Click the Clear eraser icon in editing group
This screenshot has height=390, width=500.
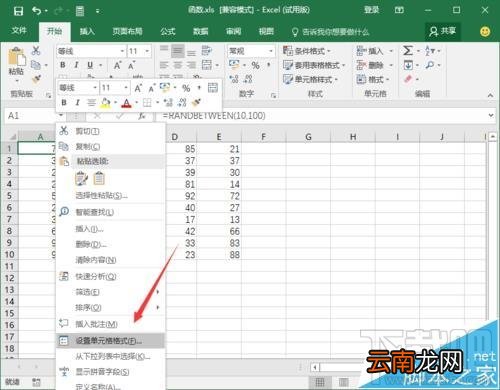(408, 79)
